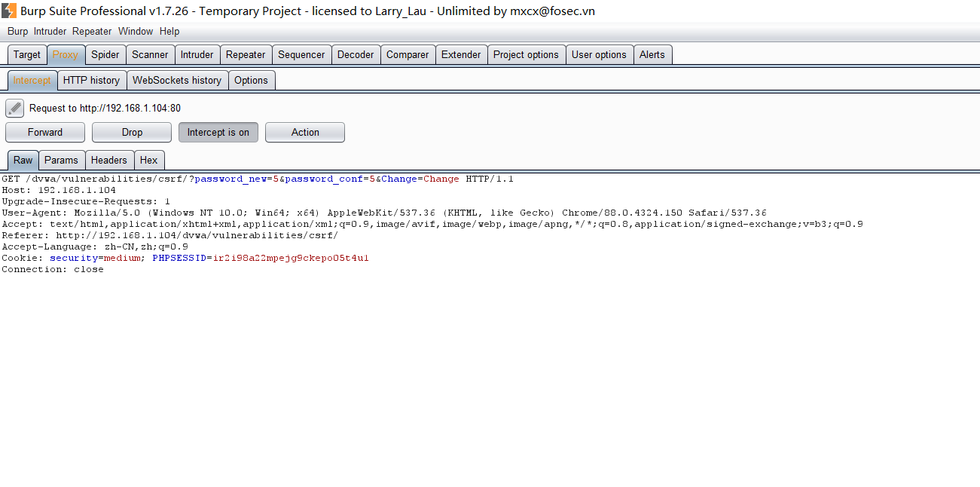
Task: Open the Help menu
Action: point(169,32)
